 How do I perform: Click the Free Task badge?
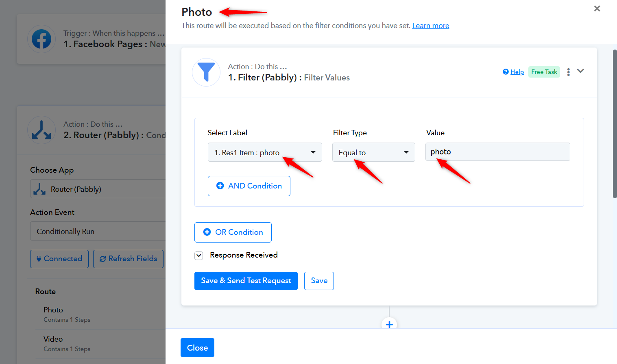pyautogui.click(x=544, y=72)
